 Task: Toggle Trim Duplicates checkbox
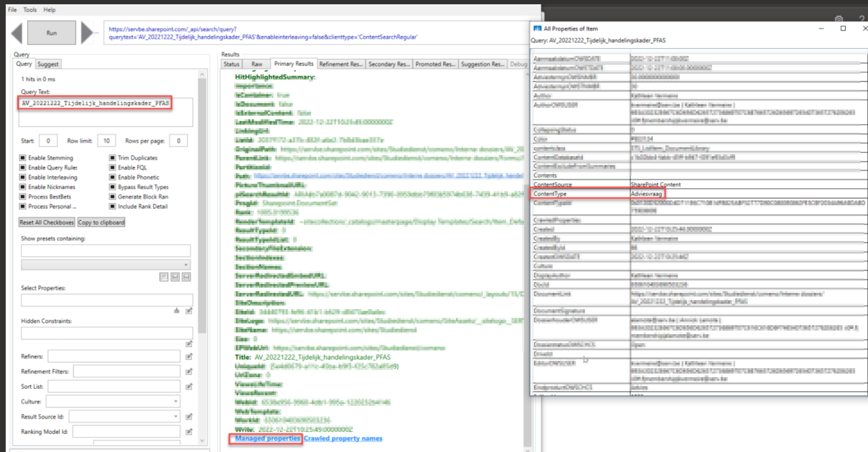click(x=112, y=158)
